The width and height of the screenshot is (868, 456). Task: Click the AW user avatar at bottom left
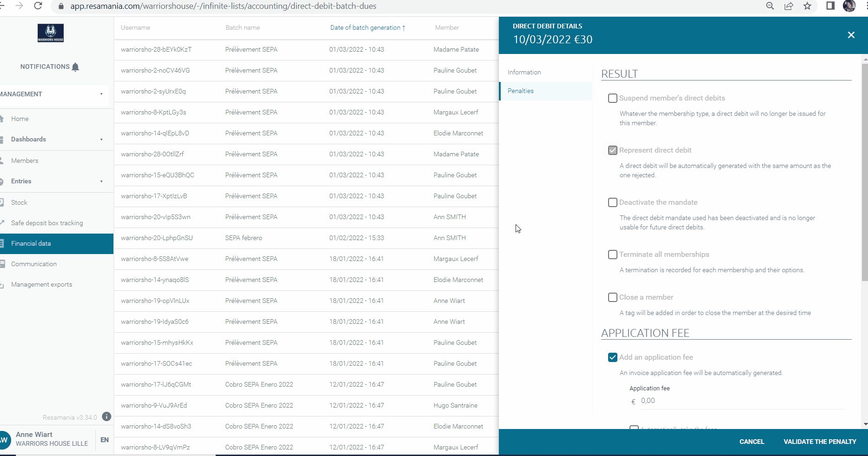[x=4, y=439]
